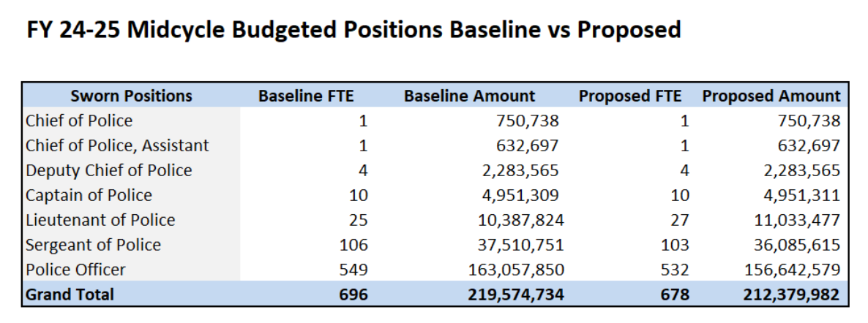Select the Sworn Positions column header
The width and height of the screenshot is (868, 323).
coord(131,96)
